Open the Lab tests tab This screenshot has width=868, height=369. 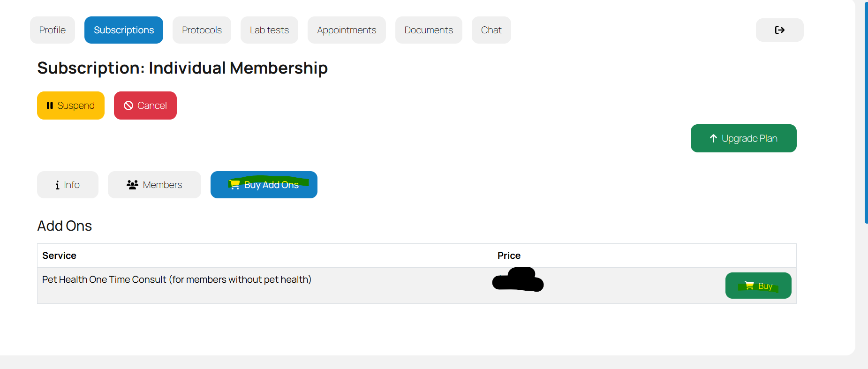point(269,30)
